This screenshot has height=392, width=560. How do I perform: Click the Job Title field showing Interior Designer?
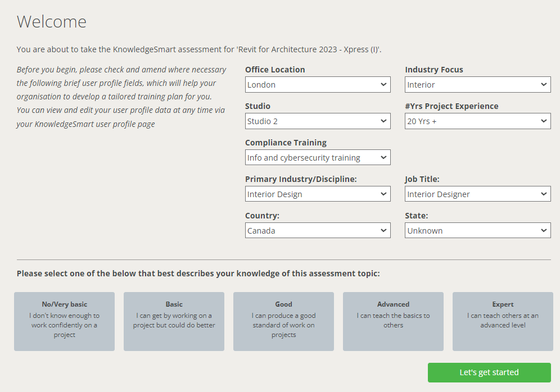477,194
